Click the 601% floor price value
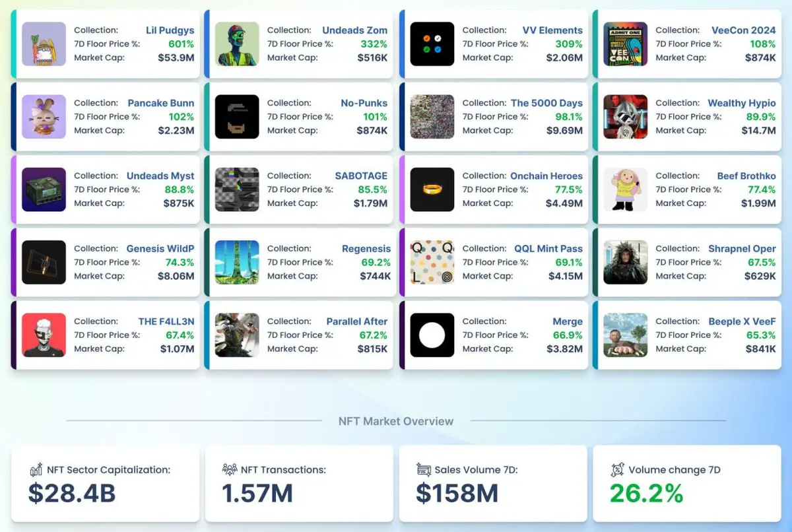Viewport: 792px width, 532px height. click(x=181, y=44)
